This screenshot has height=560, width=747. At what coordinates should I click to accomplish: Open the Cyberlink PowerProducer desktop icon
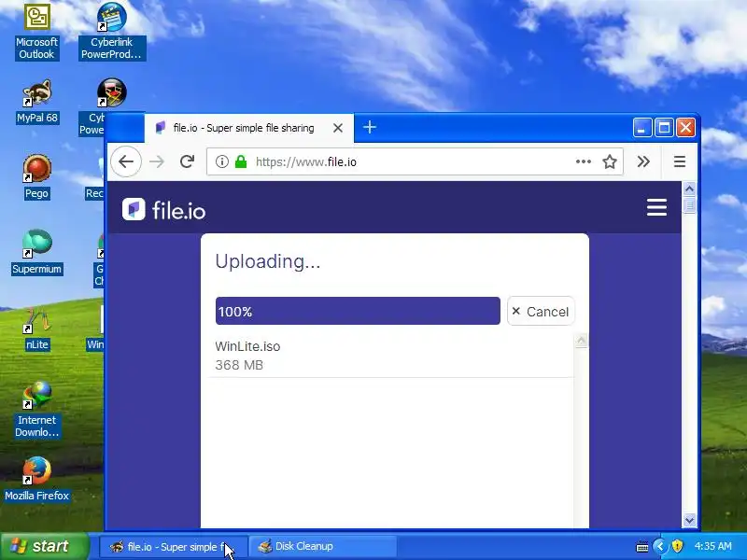click(112, 32)
